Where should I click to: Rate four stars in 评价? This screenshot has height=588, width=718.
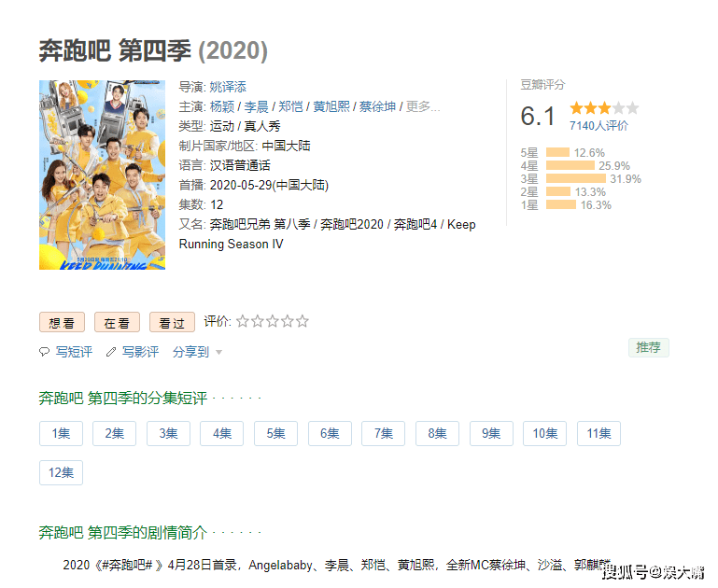[288, 322]
